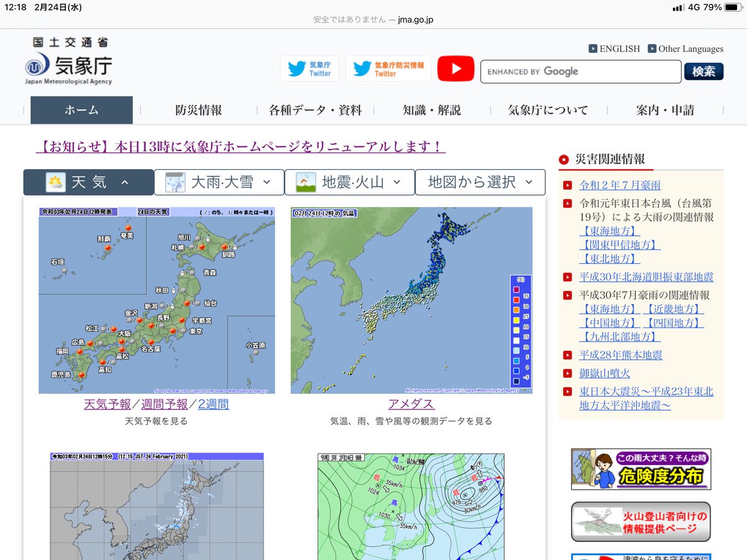The width and height of the screenshot is (747, 560).
Task: Open the お知らせ homepage renewal notice
Action: coord(241,147)
